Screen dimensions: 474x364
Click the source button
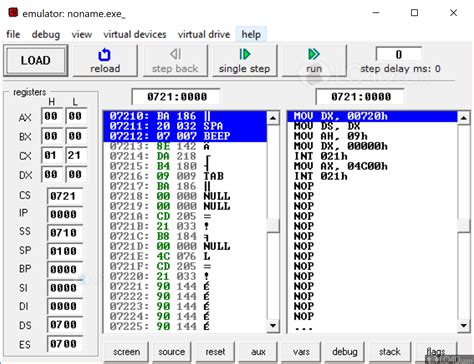tap(172, 352)
